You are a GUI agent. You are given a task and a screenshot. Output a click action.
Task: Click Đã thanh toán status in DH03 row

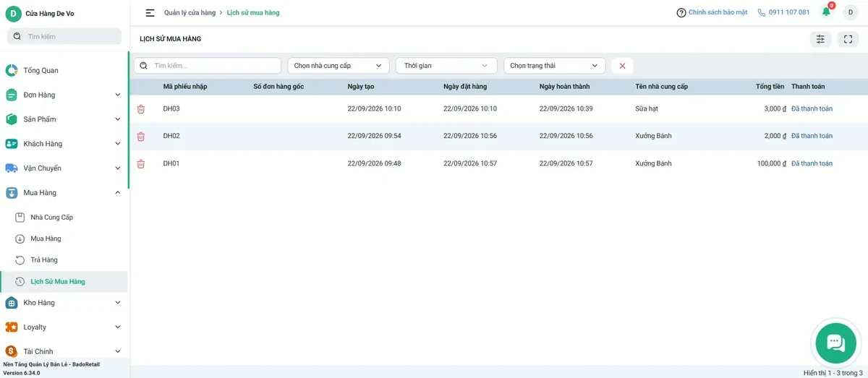click(812, 109)
